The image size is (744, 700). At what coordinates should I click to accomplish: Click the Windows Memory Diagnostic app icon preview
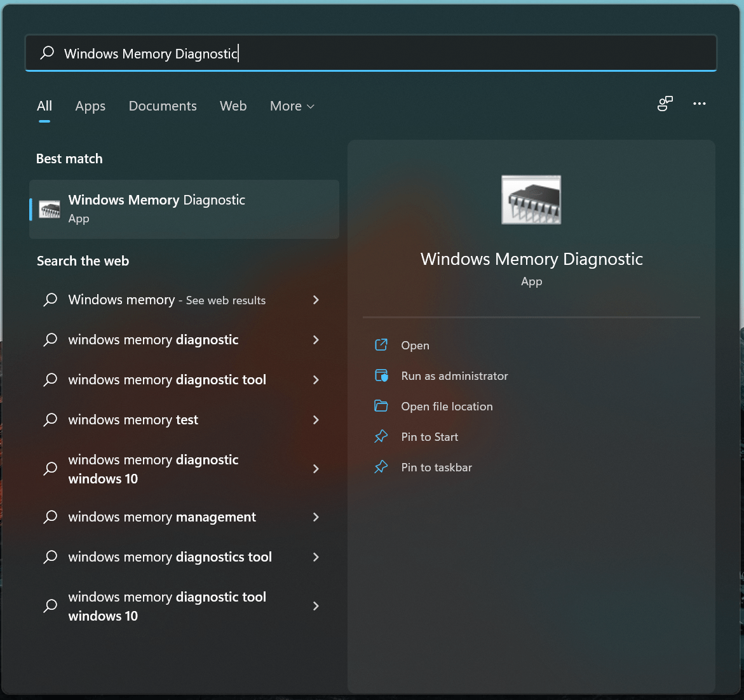[531, 199]
